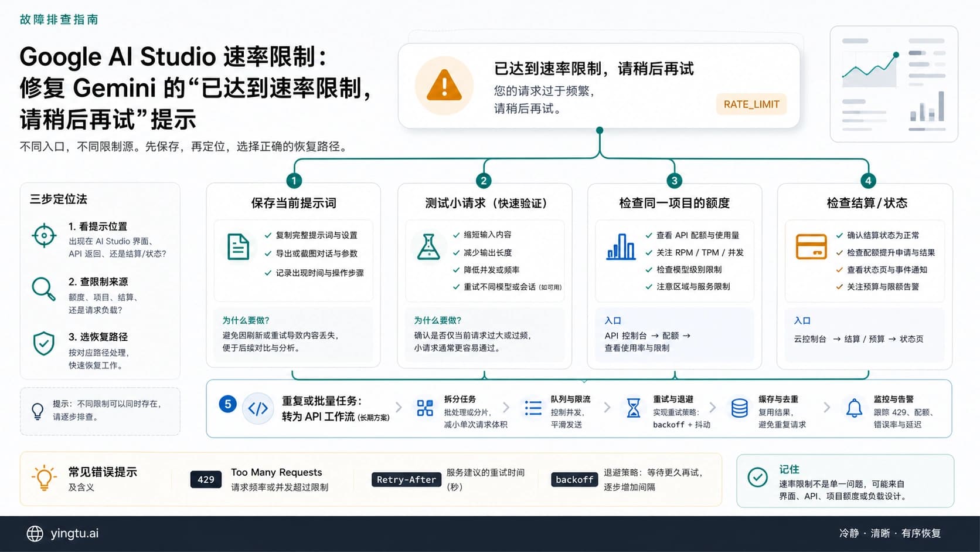Click the 保存当前提示词 card heading
Image resolution: width=980 pixels, height=552 pixels.
pyautogui.click(x=294, y=203)
